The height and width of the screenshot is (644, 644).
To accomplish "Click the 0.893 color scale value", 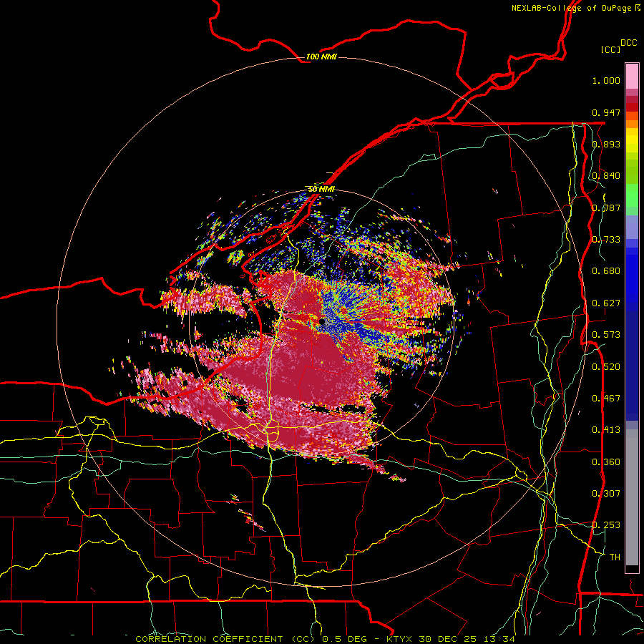I will [x=606, y=144].
